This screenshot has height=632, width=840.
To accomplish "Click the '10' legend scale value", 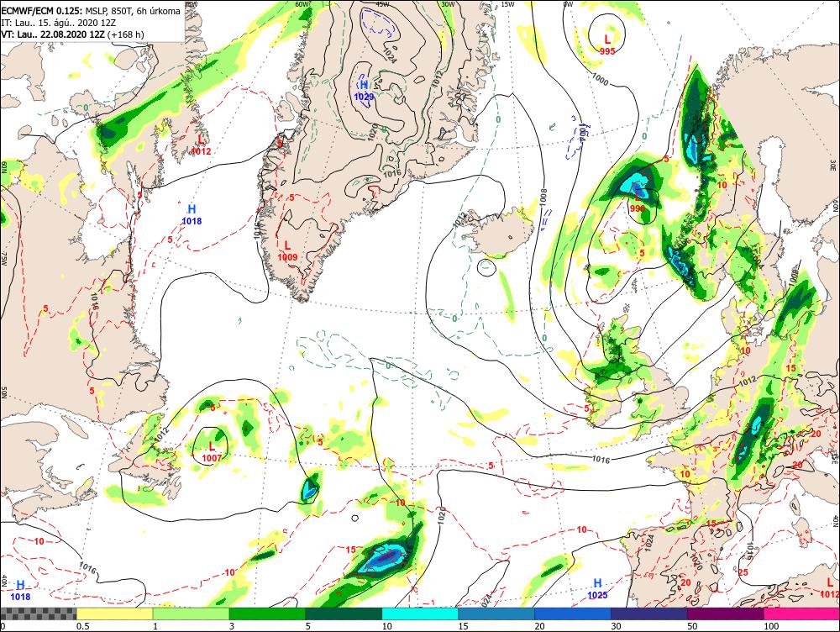I will [x=386, y=626].
